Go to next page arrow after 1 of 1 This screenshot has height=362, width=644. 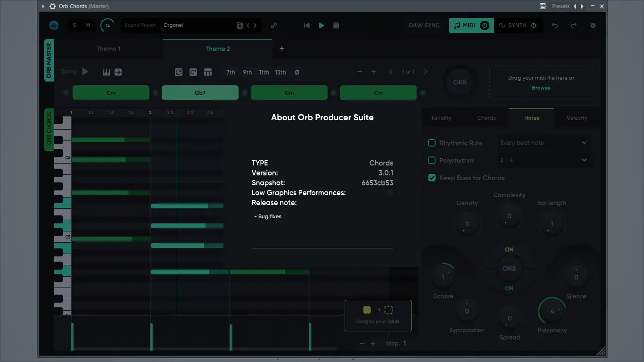pos(425,72)
